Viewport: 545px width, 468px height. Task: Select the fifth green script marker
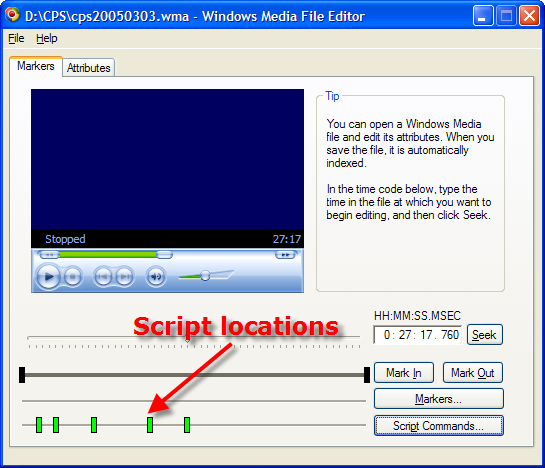[187, 425]
